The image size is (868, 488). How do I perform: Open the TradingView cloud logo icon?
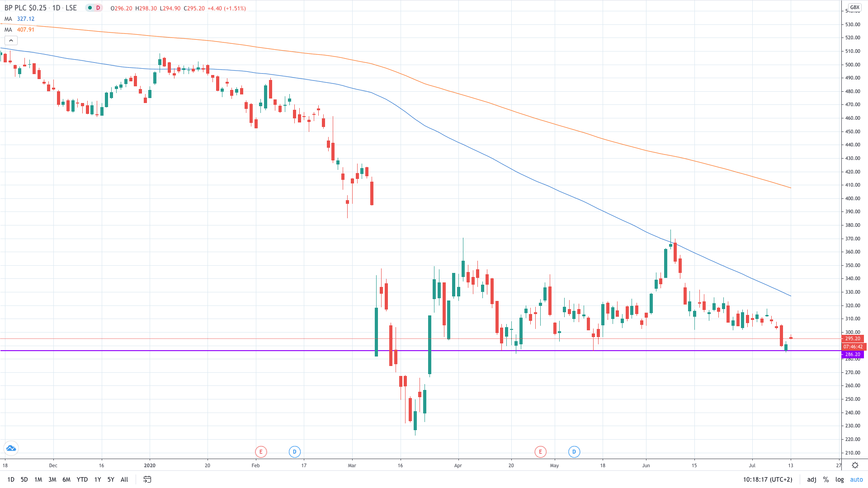coord(11,448)
